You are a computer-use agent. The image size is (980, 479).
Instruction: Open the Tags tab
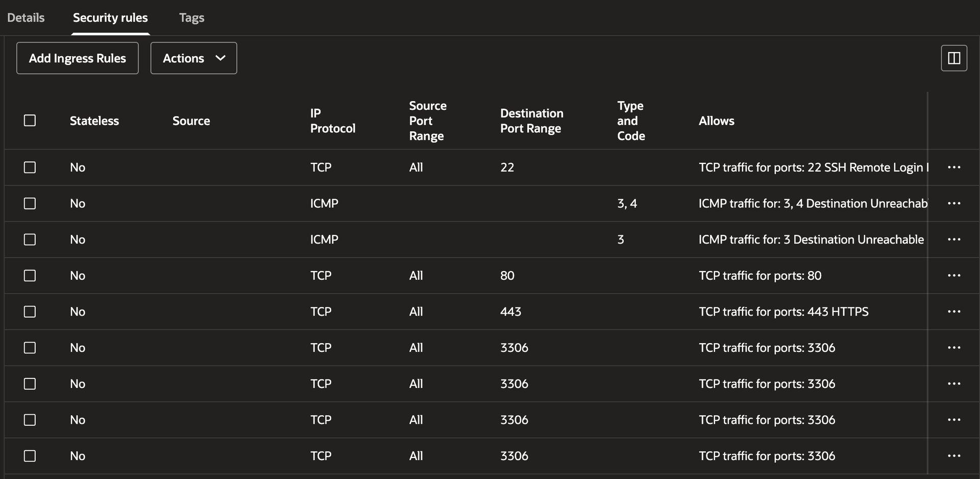click(x=191, y=18)
